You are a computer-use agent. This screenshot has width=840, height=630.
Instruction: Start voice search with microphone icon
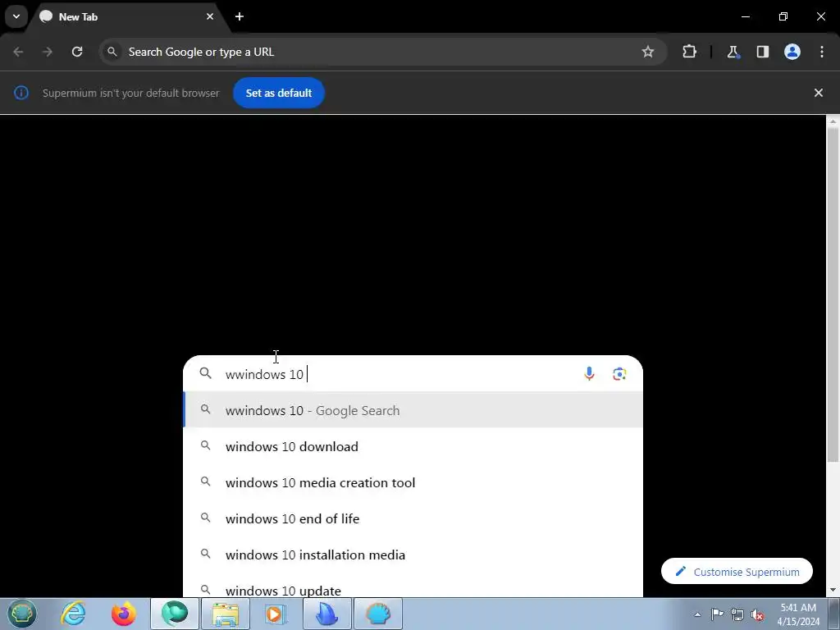pyautogui.click(x=589, y=374)
